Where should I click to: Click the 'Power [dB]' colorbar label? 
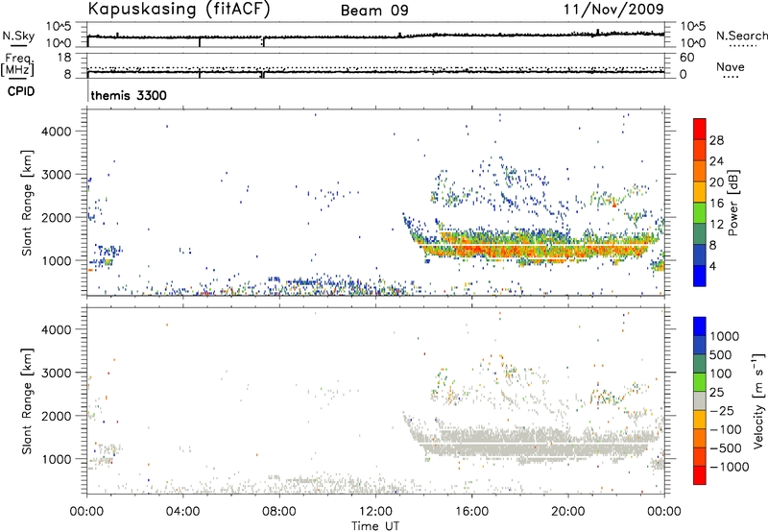[x=732, y=203]
